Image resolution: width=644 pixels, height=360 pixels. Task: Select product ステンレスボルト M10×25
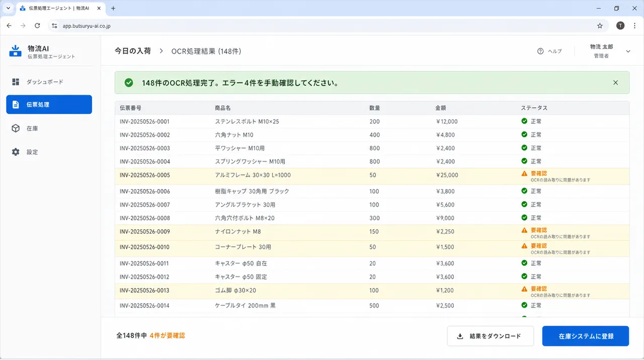pos(247,122)
